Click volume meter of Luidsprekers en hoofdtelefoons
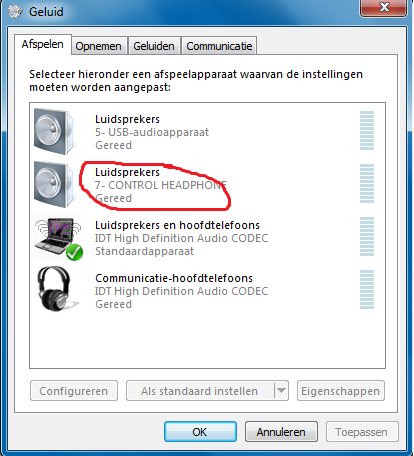 (x=367, y=237)
